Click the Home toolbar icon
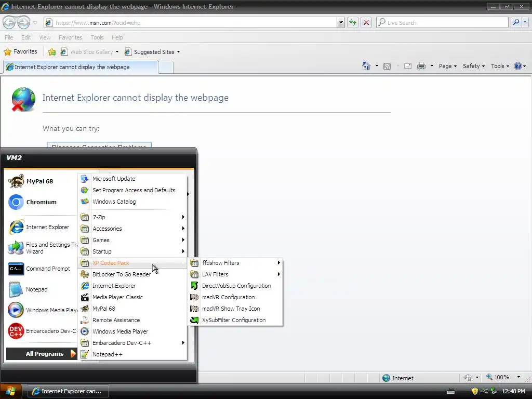The height and width of the screenshot is (399, 532). (x=366, y=66)
